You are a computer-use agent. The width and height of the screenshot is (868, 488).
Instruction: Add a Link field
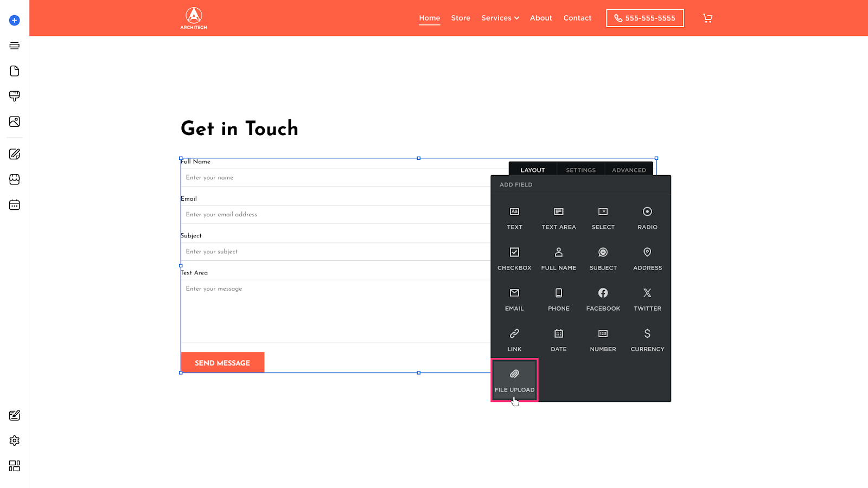514,340
